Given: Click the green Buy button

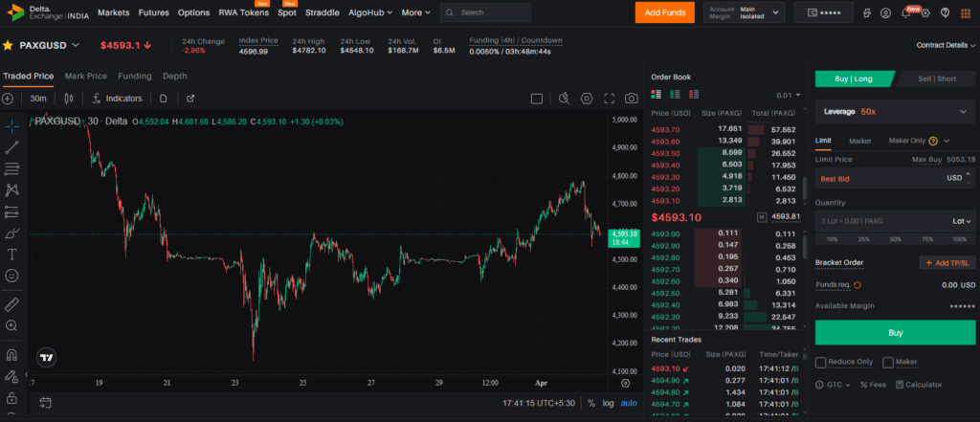Looking at the screenshot, I should point(895,333).
